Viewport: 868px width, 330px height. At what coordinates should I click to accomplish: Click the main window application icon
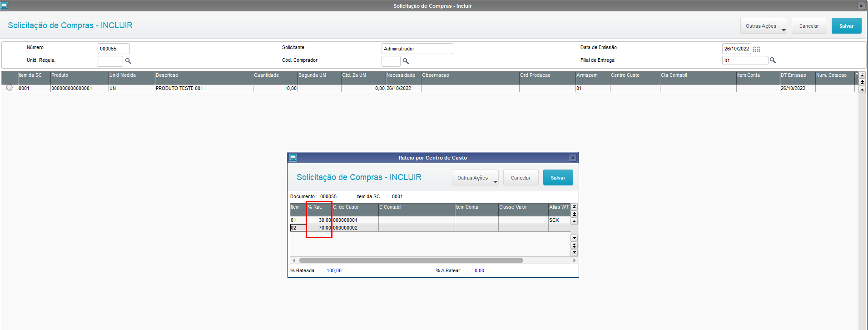(x=4, y=6)
